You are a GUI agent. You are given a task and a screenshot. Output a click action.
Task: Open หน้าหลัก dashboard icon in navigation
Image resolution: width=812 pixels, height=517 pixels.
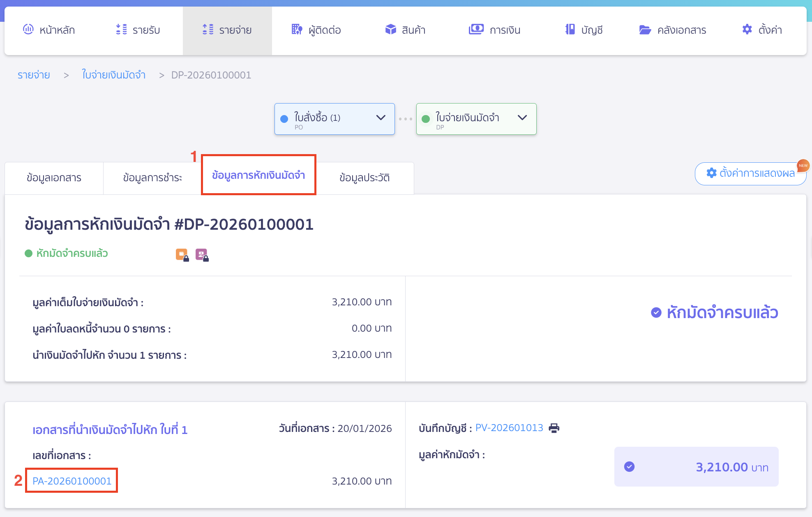(28, 30)
